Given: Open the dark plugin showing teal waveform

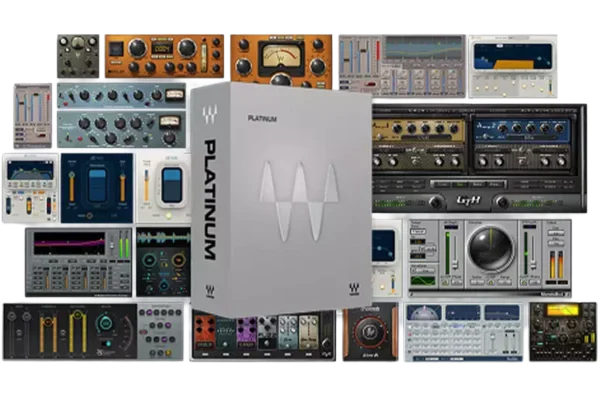Looking at the screenshot, I should tap(163, 262).
